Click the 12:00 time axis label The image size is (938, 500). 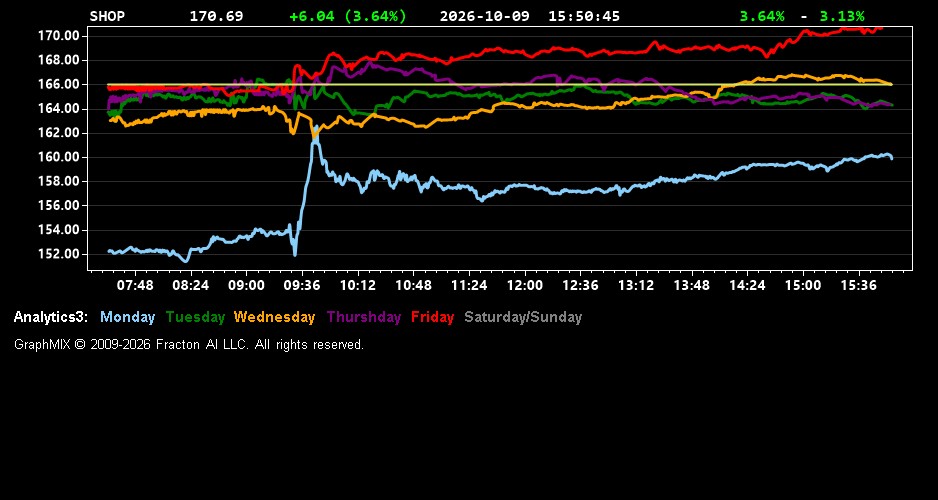coord(525,286)
